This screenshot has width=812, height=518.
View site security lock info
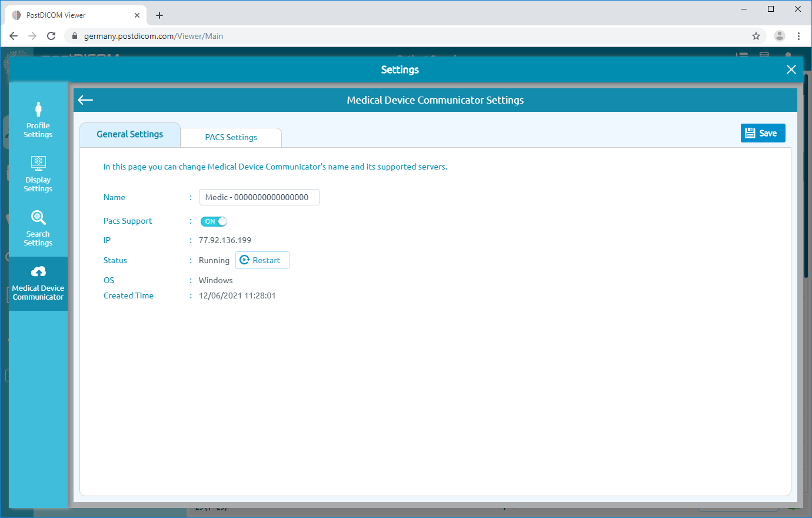click(75, 36)
